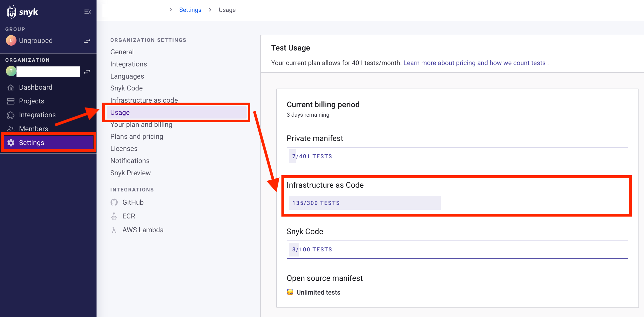Open Infrastructure as code settings
Screen dimensions: 644x317
tap(144, 100)
